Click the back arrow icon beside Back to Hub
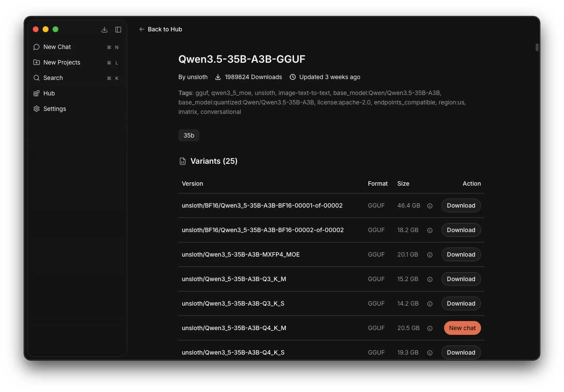The image size is (564, 392). point(142,29)
